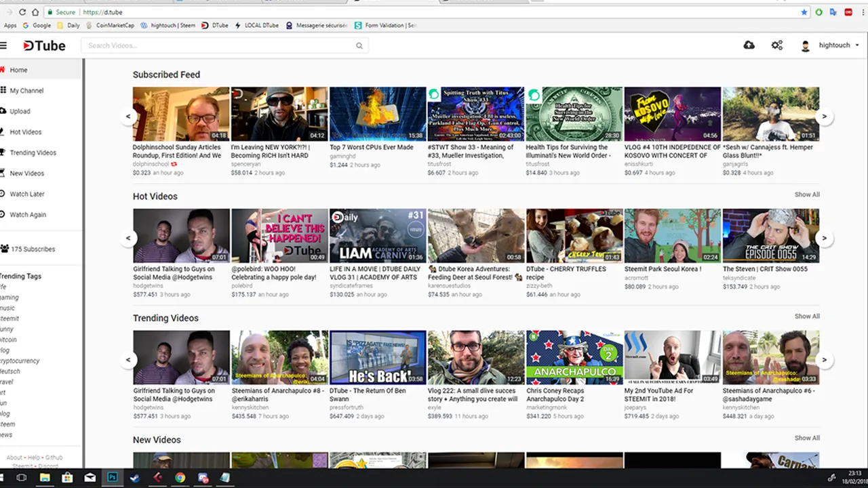The image size is (868, 488).
Task: Click the hightouch profile avatar
Action: tap(805, 46)
